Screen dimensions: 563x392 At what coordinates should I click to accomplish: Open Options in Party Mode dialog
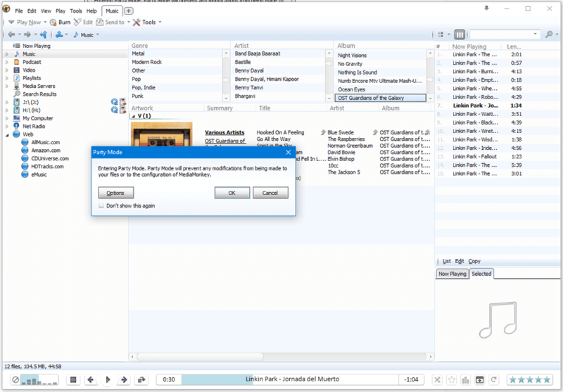point(115,193)
